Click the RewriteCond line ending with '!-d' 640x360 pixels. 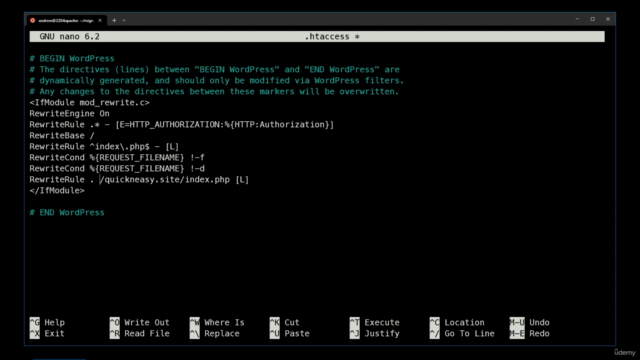[117, 169]
